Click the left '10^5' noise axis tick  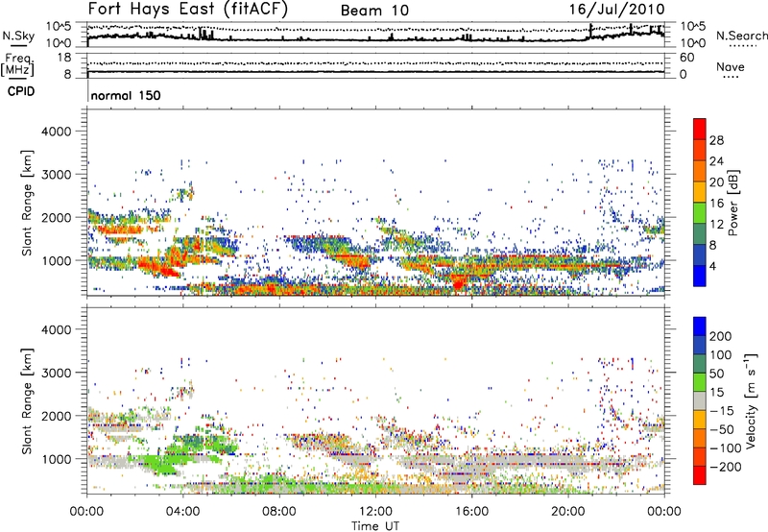click(x=59, y=27)
